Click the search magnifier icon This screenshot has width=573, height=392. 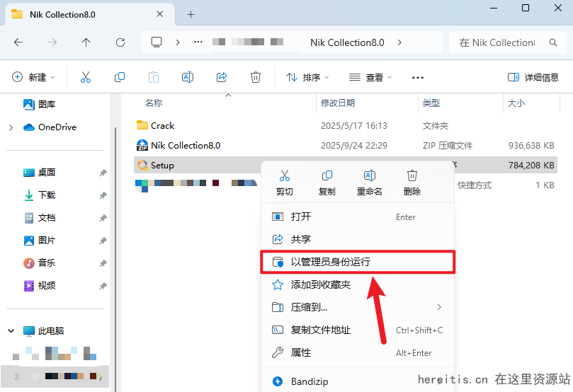553,42
